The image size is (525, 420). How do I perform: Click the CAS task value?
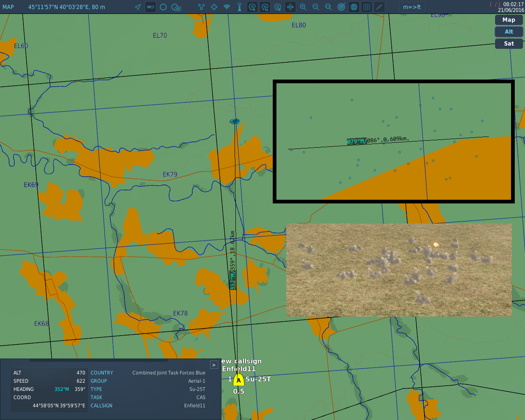coord(201,397)
